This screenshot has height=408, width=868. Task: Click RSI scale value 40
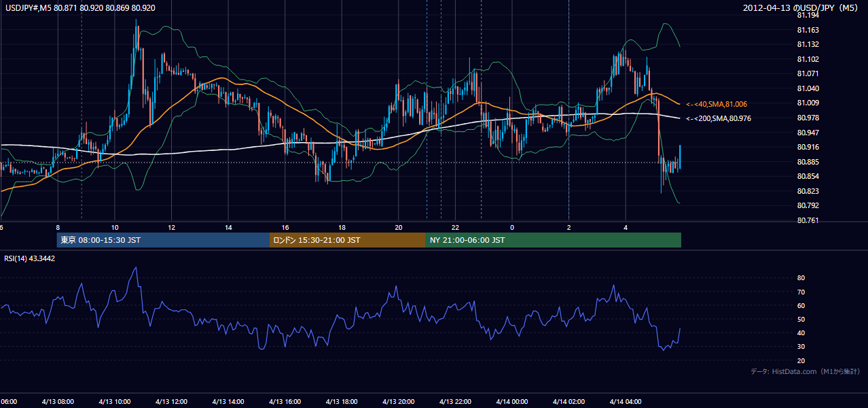(x=801, y=333)
